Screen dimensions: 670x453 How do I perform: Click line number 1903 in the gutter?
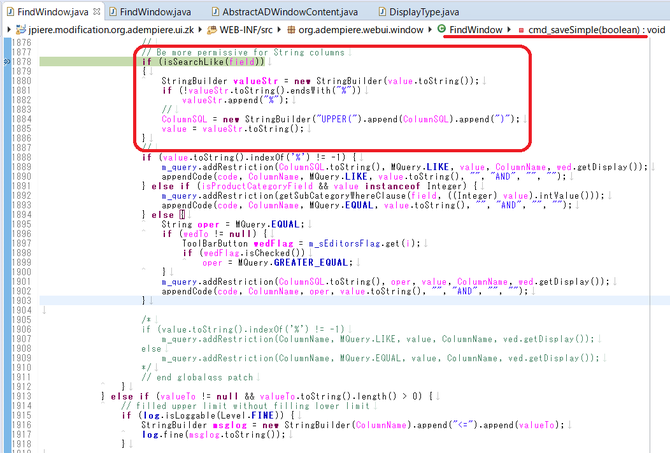[x=22, y=301]
